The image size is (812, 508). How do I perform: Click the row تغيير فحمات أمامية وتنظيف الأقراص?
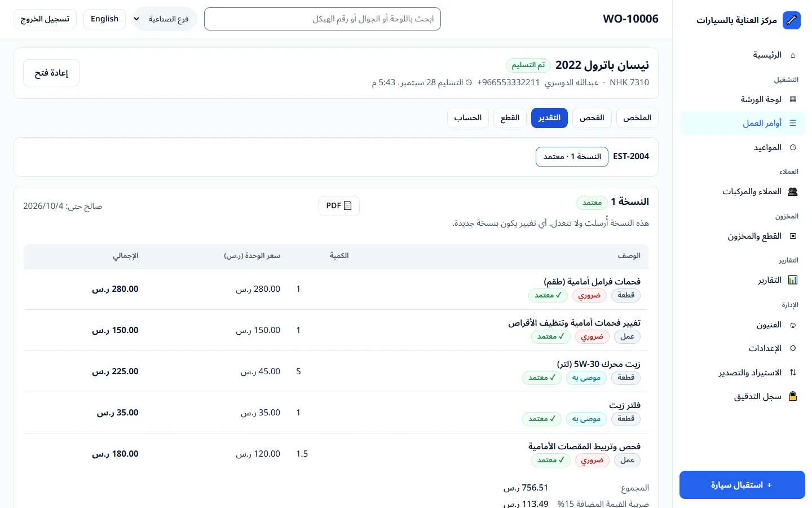[336, 330]
